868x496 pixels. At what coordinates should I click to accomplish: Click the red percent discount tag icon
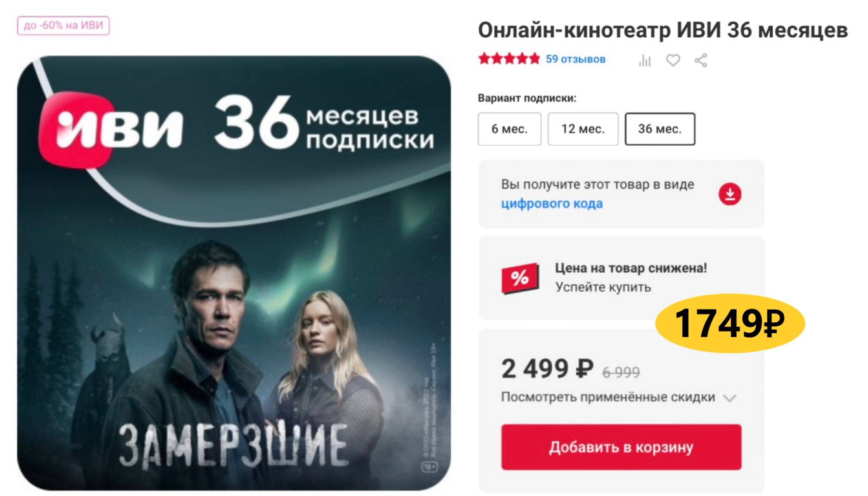coord(520,278)
